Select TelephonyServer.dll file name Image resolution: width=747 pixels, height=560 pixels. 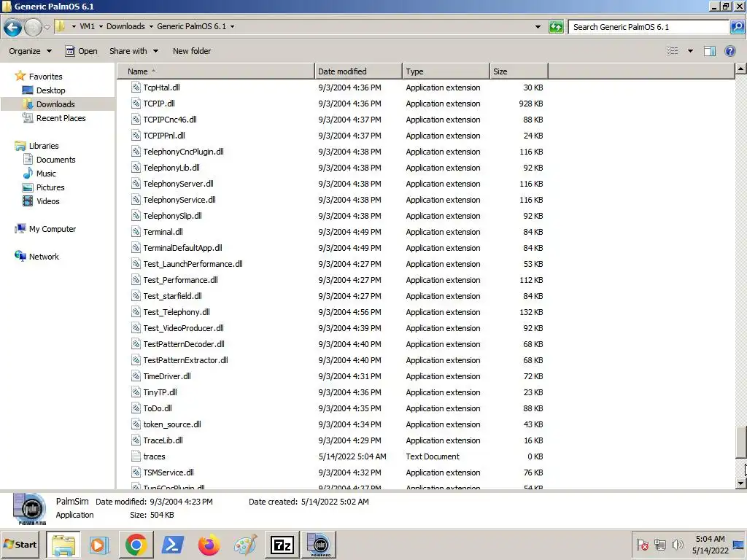pos(178,184)
